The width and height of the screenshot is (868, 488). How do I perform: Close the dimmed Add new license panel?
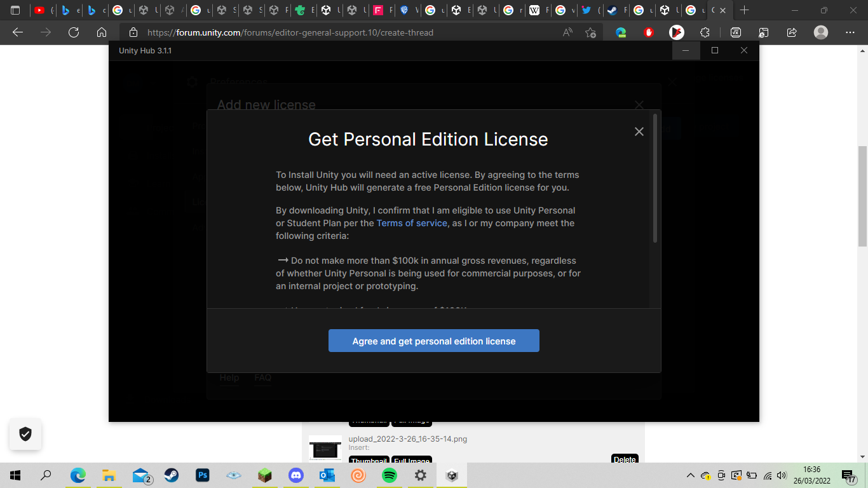click(x=639, y=105)
